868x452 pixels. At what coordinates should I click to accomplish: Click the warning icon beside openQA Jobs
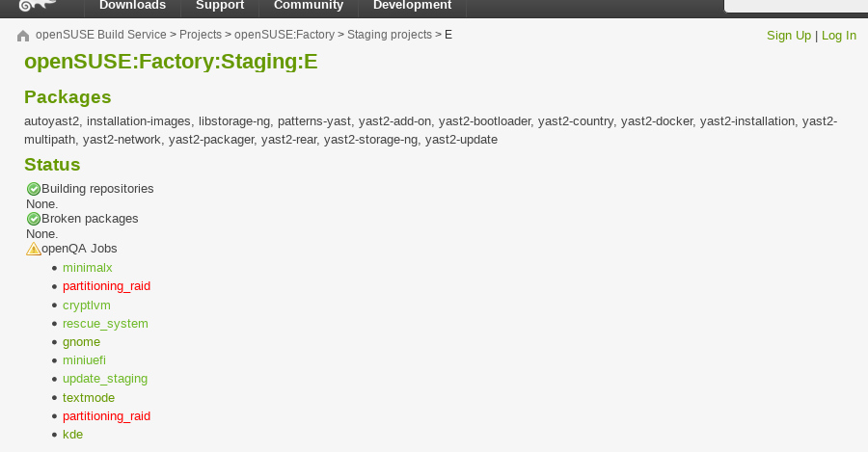(34, 249)
